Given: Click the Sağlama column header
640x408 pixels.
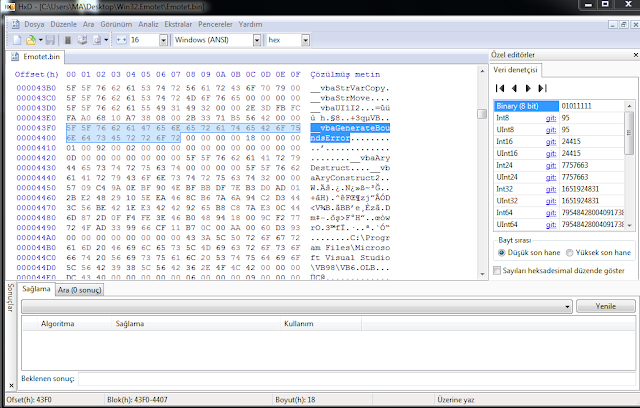Looking at the screenshot, I should [196, 324].
